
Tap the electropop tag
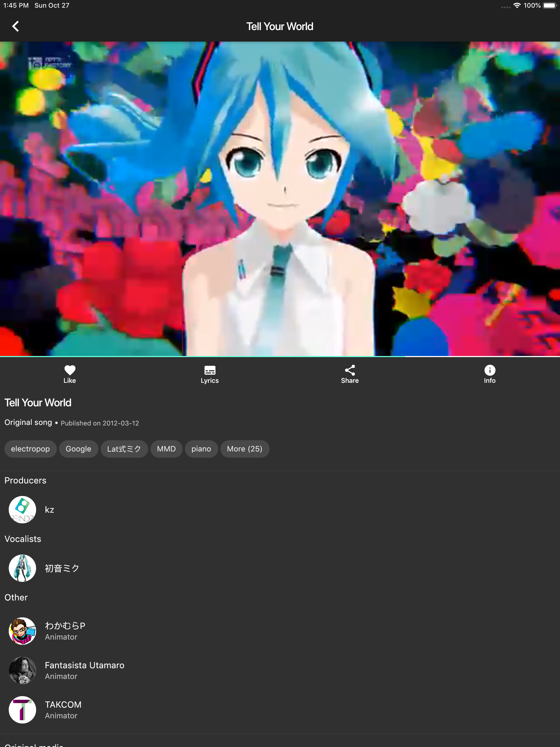[x=30, y=449]
